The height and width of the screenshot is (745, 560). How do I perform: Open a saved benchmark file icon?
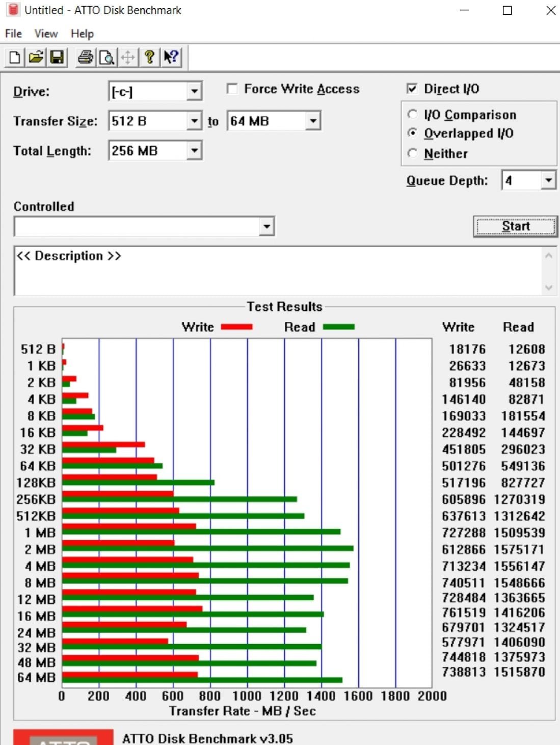click(36, 57)
